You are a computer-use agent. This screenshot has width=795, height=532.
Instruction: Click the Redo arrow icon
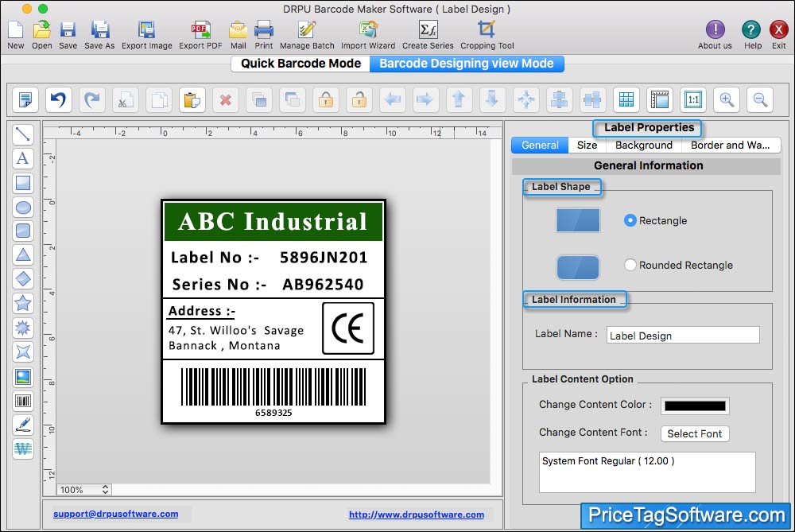coord(91,99)
